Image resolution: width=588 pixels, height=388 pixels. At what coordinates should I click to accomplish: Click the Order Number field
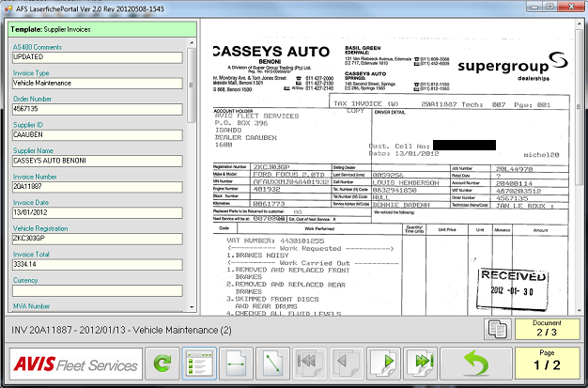(x=98, y=109)
